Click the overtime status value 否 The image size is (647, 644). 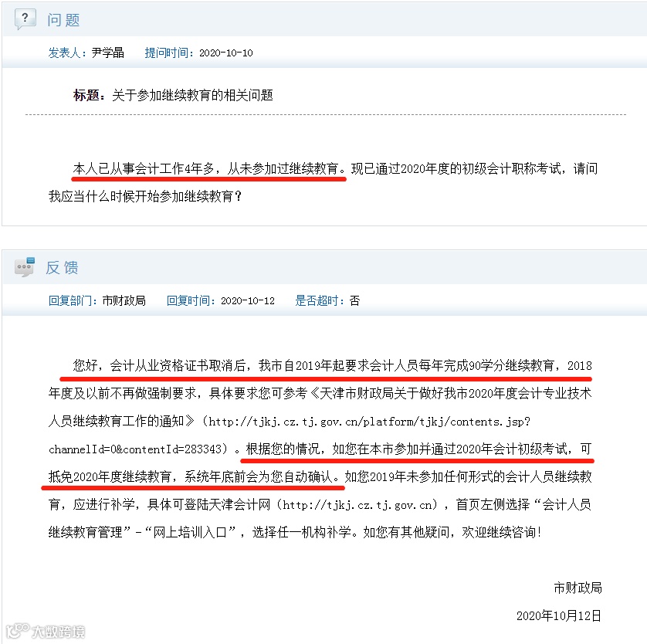pyautogui.click(x=354, y=300)
